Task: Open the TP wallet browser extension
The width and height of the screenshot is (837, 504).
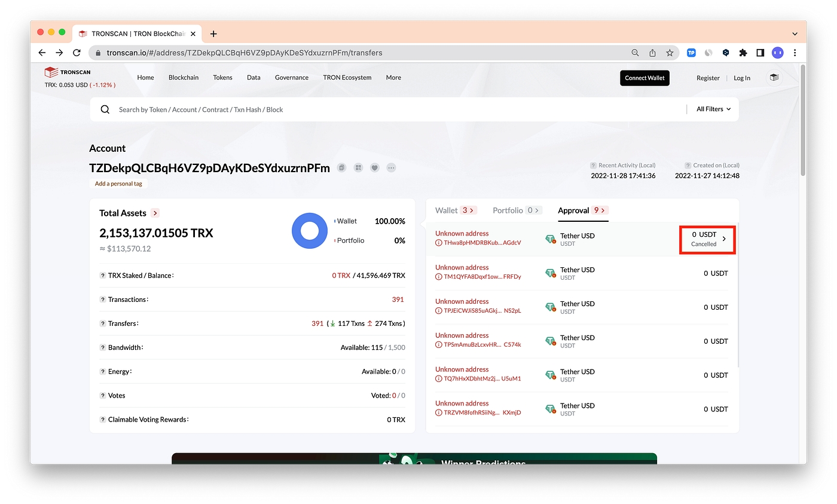Action: point(691,53)
